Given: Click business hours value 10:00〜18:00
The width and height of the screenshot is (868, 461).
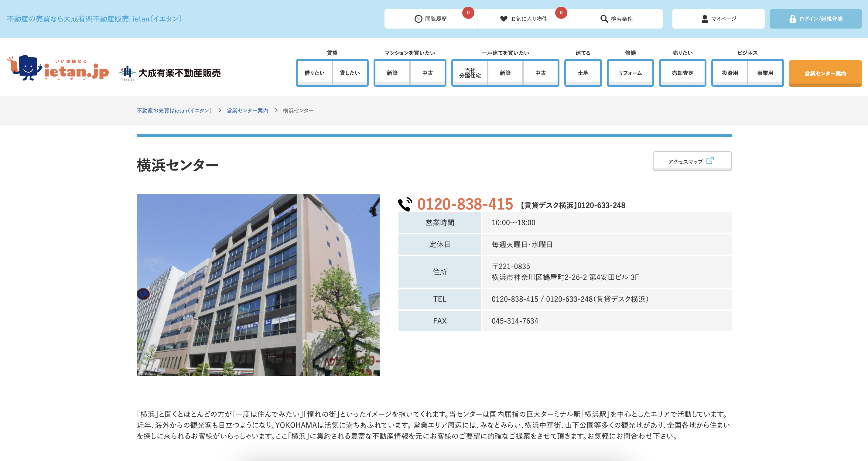Looking at the screenshot, I should click(513, 223).
